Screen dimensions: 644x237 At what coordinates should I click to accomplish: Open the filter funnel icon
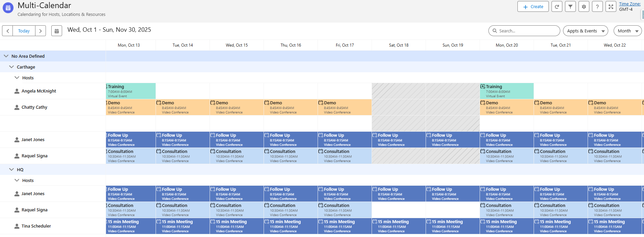pos(570,7)
